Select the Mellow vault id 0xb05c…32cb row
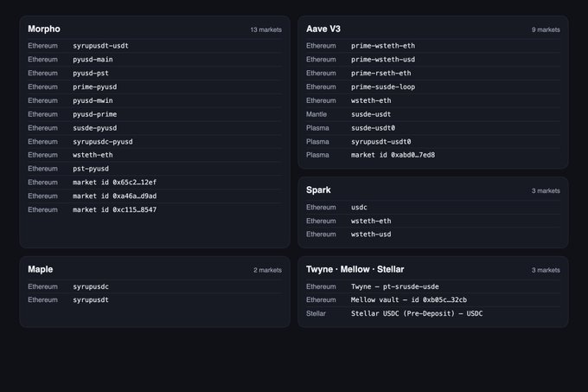The width and height of the screenshot is (588, 392). pyautogui.click(x=433, y=299)
